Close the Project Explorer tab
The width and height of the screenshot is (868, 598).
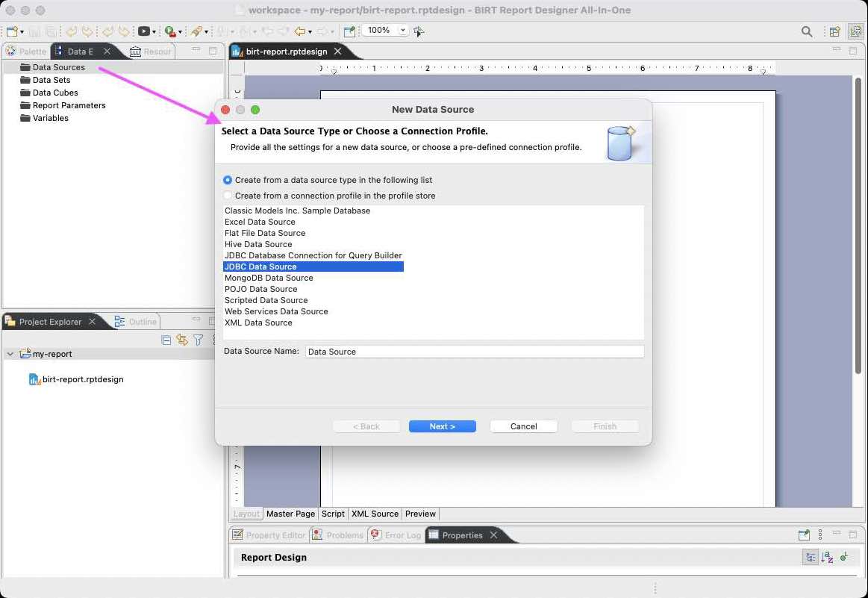(93, 321)
